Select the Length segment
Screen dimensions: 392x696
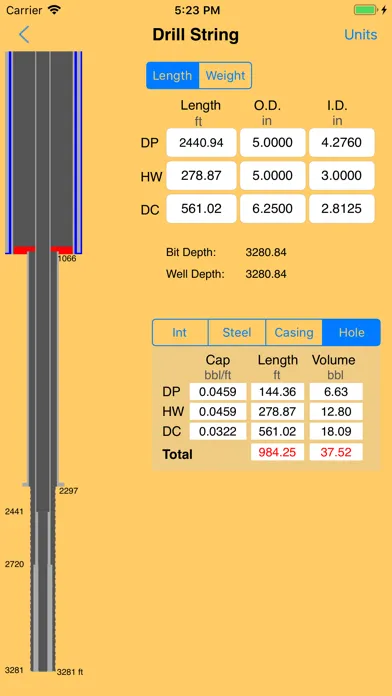tap(172, 75)
